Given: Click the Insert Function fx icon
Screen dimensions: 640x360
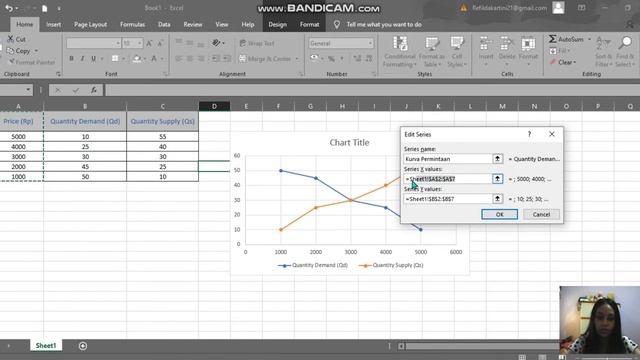Looking at the screenshot, I should [93, 90].
